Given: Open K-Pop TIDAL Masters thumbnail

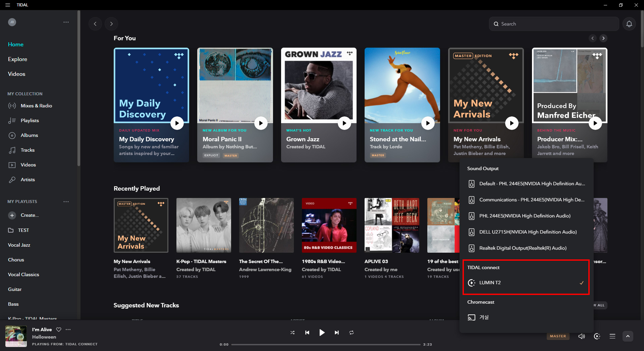Looking at the screenshot, I should 204,225.
